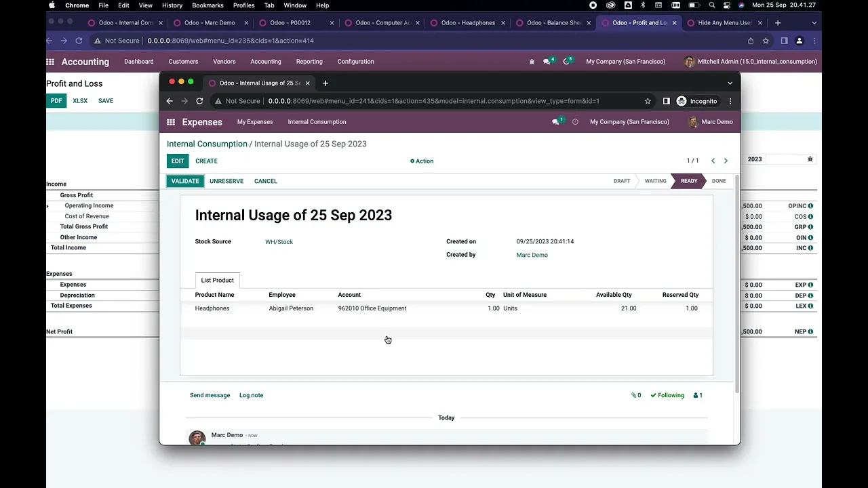
Task: Open apps grid icon beside Accounting title
Action: point(50,62)
